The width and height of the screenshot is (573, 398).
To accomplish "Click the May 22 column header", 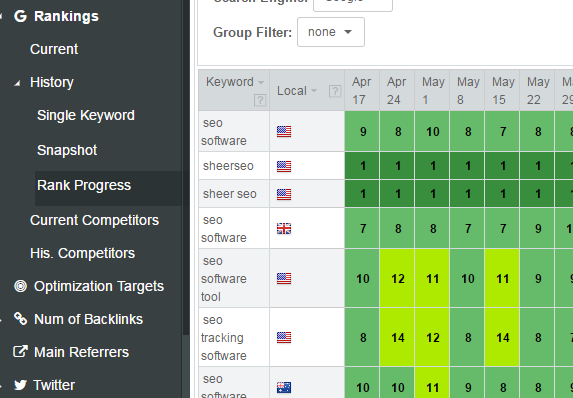I will (537, 91).
